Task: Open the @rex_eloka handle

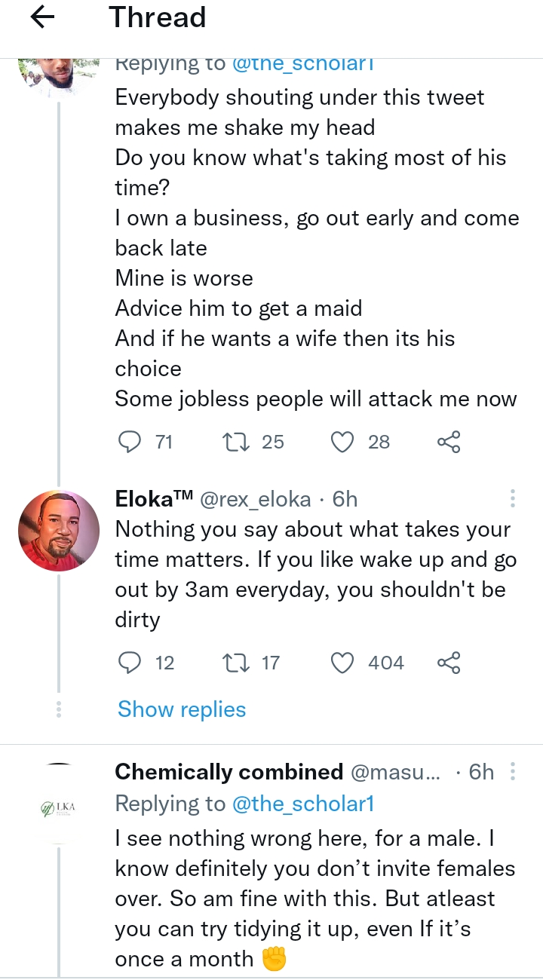Action: click(x=255, y=499)
